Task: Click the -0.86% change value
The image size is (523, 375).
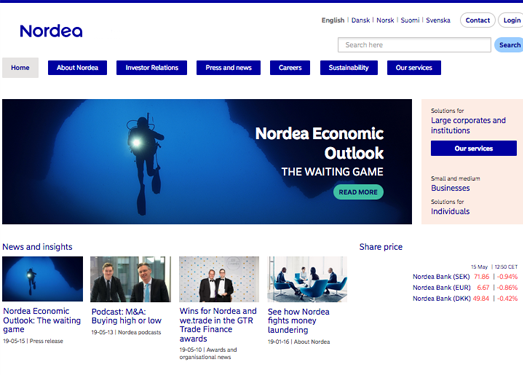Action: [x=507, y=288]
